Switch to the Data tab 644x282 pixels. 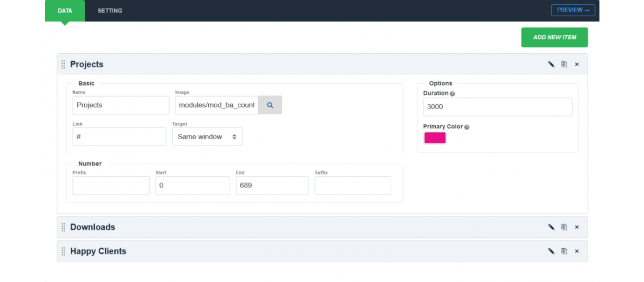pyautogui.click(x=65, y=11)
